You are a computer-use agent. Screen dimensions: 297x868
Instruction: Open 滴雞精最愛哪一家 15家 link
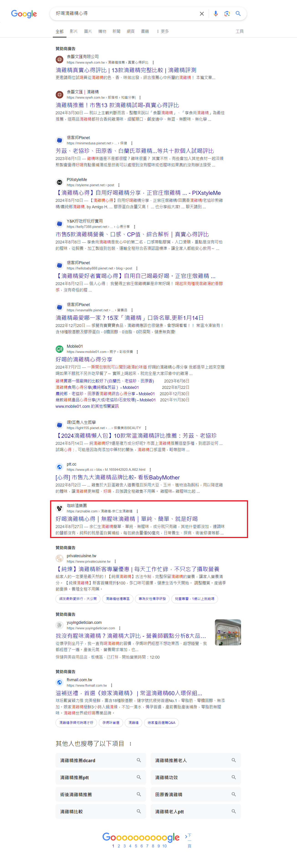point(129,318)
